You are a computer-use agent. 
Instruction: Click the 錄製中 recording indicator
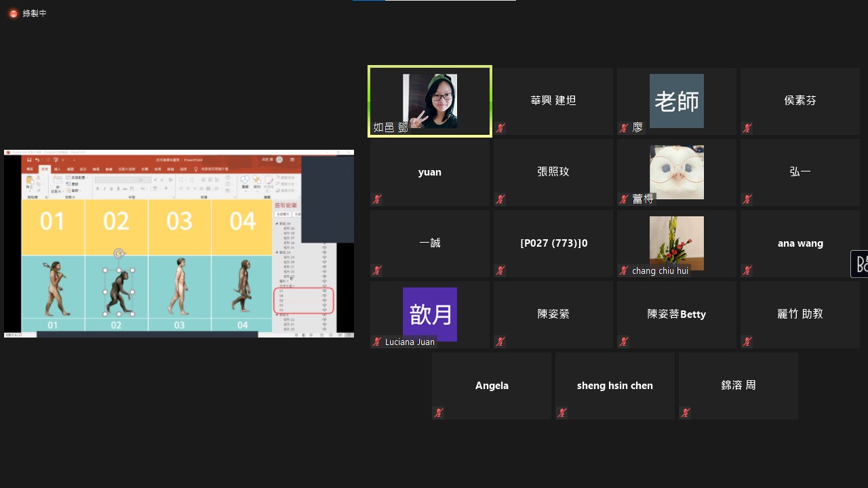(27, 13)
